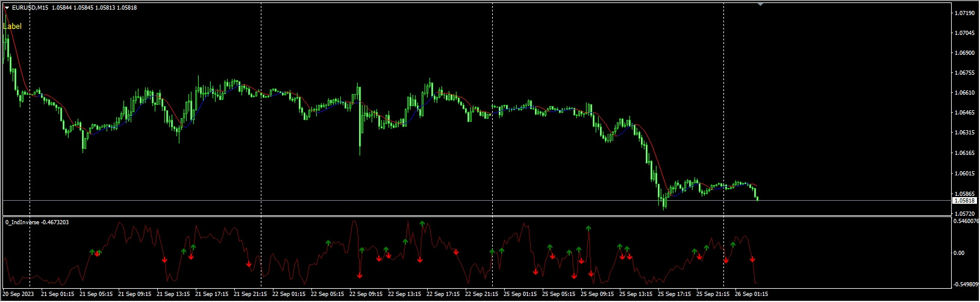
Task: Select green up arrow above 25 Sep 09:15
Action: point(588,228)
